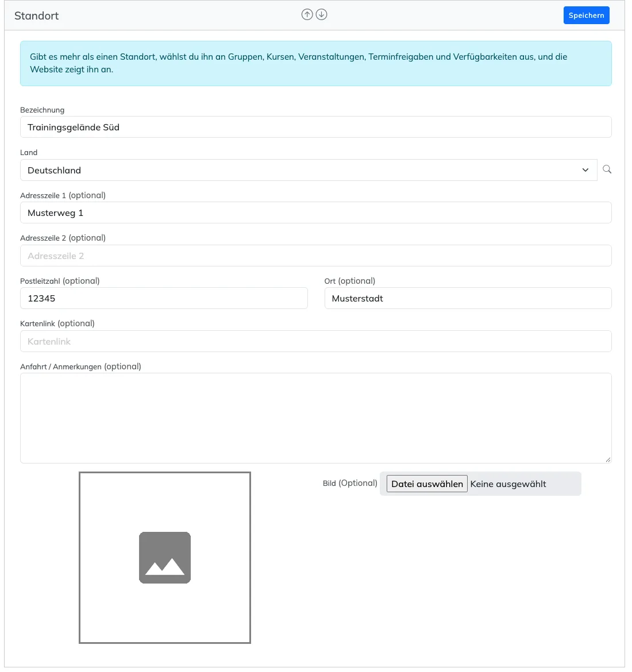Click the image placeholder thumbnail
Viewport: 632px width, 672px height.
click(165, 558)
